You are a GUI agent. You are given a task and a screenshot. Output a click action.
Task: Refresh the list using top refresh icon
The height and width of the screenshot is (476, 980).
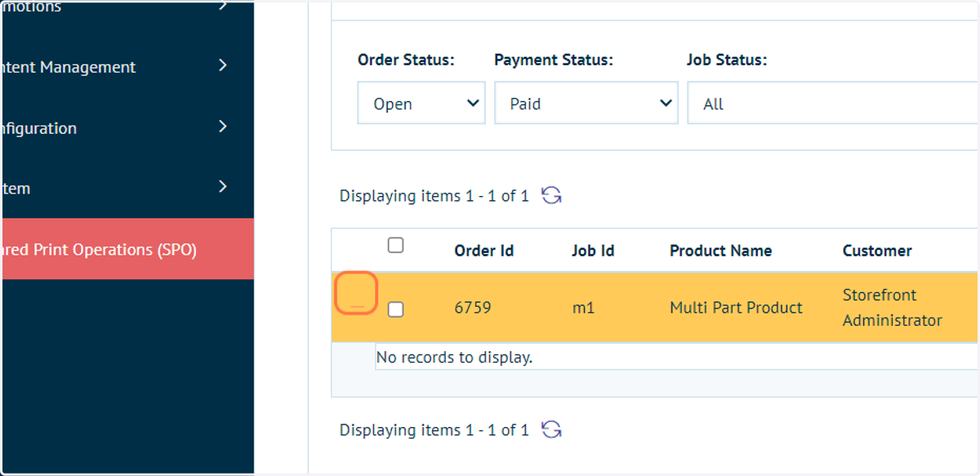pyautogui.click(x=552, y=196)
